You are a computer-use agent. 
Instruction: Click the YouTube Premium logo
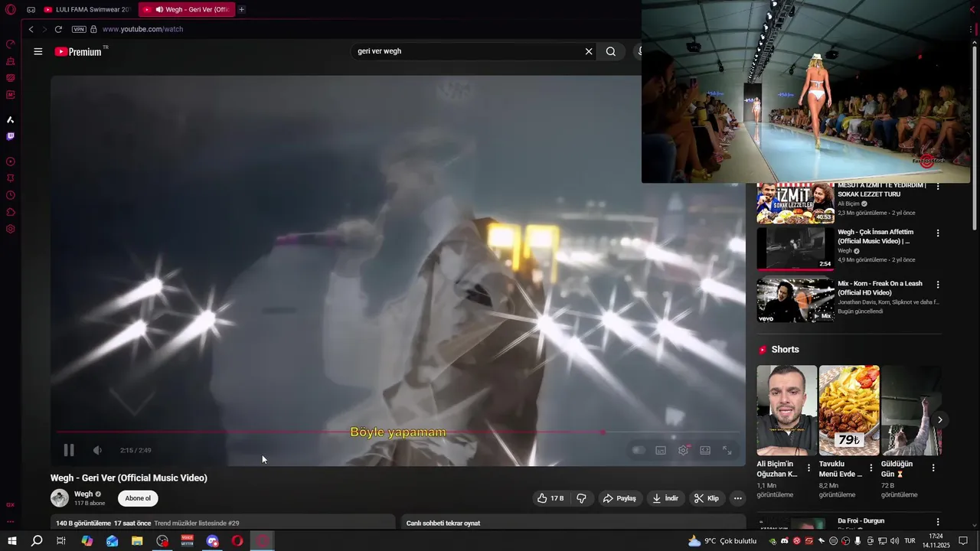pyautogui.click(x=78, y=51)
